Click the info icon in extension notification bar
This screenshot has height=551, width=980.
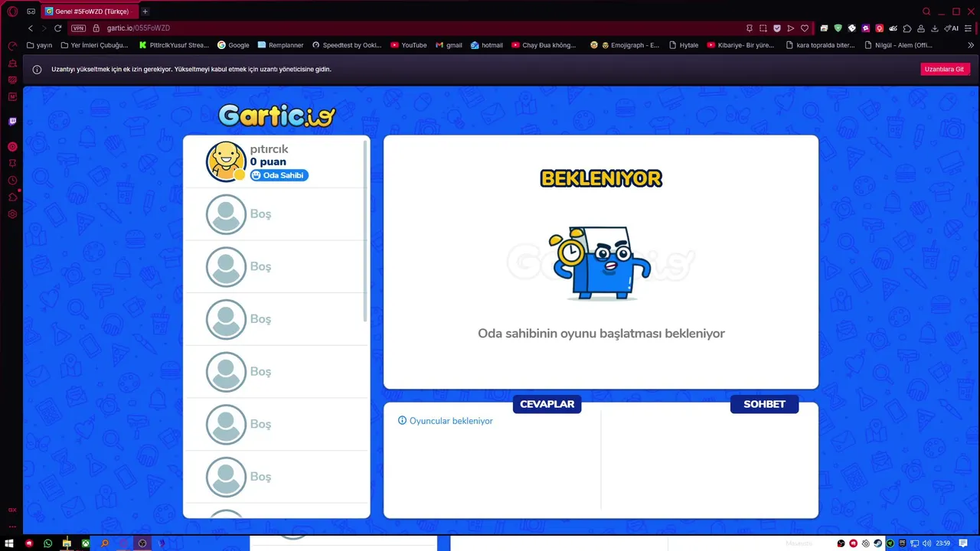(37, 69)
